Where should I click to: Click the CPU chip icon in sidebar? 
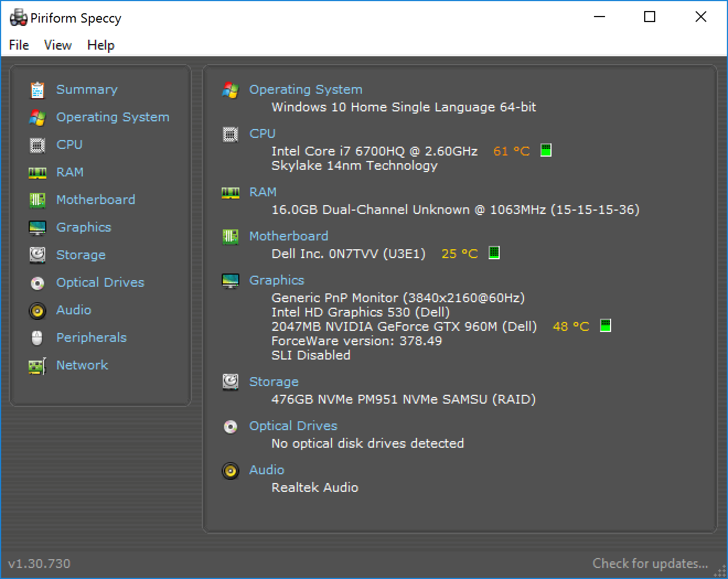[37, 145]
